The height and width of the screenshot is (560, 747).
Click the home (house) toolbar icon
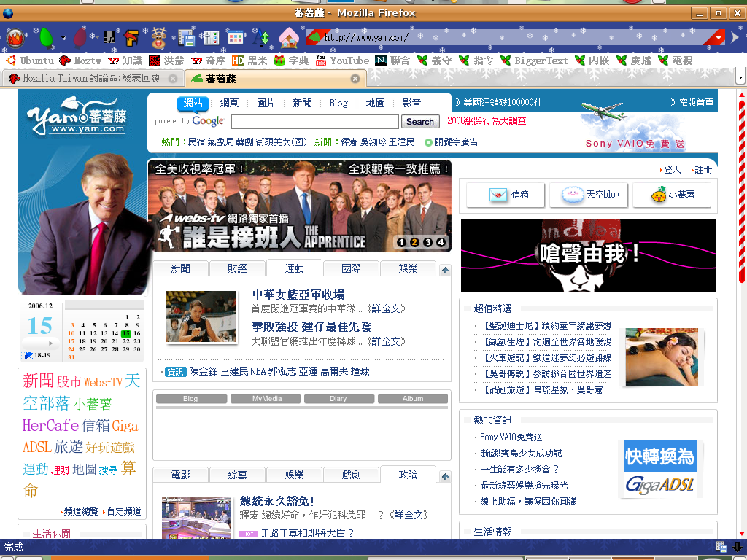[289, 37]
